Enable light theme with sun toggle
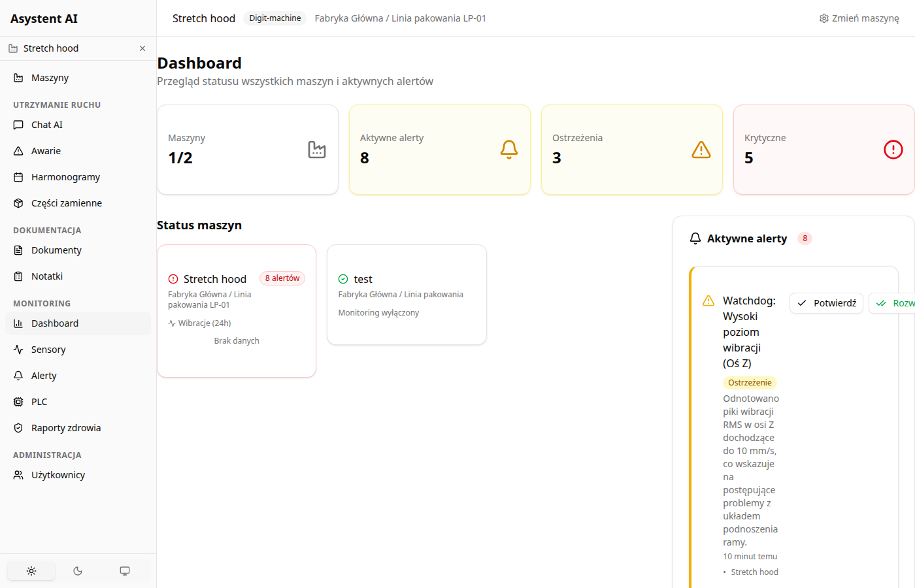The height and width of the screenshot is (588, 915). tap(31, 570)
